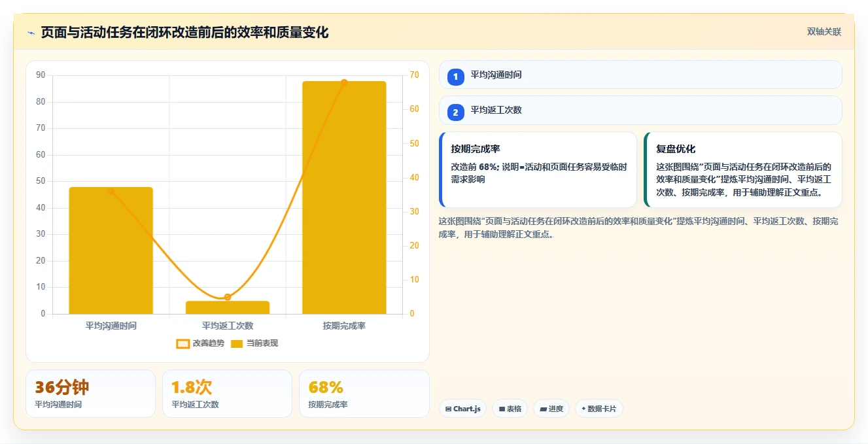
Task: Click the line point atop 按期完成率 bar
Action: point(344,82)
